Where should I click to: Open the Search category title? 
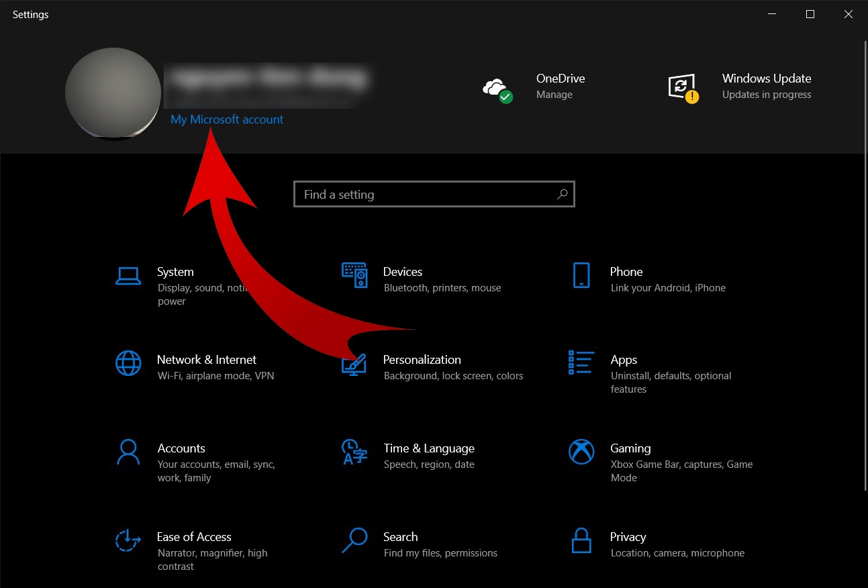[401, 537]
